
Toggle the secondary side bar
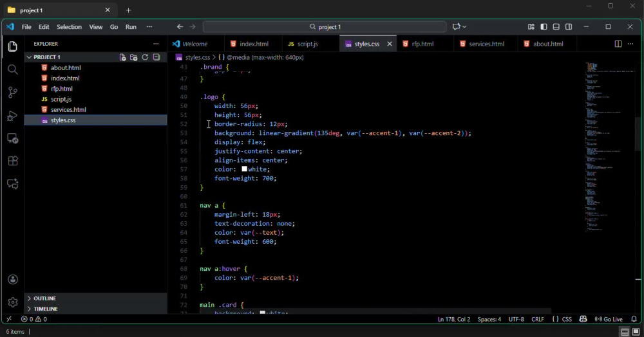pyautogui.click(x=569, y=26)
